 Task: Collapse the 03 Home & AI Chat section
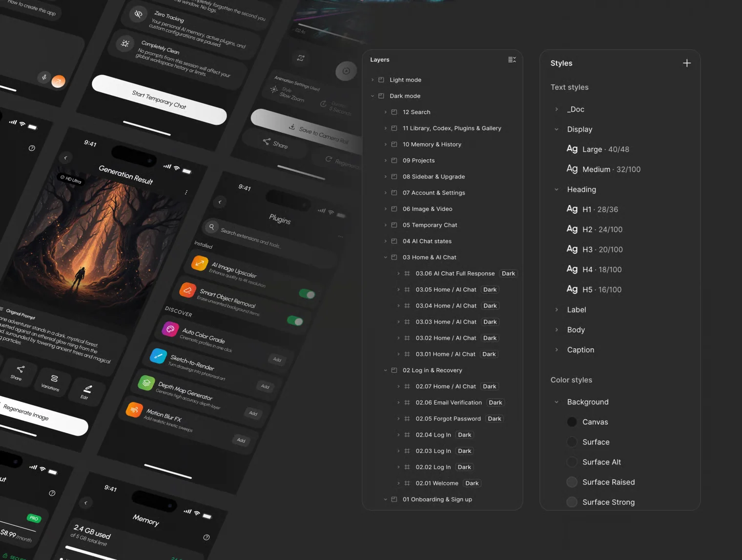pos(386,257)
